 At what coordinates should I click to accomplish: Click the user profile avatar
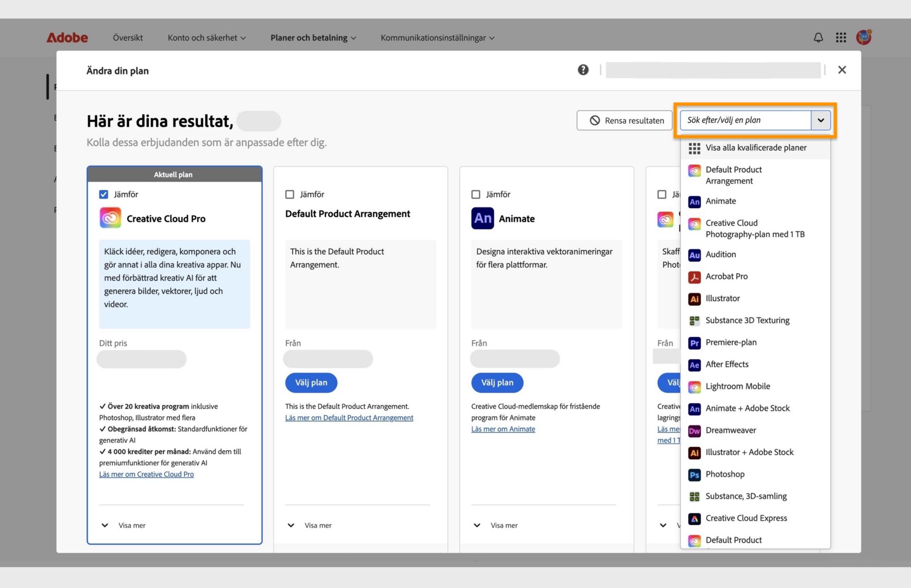(x=864, y=37)
